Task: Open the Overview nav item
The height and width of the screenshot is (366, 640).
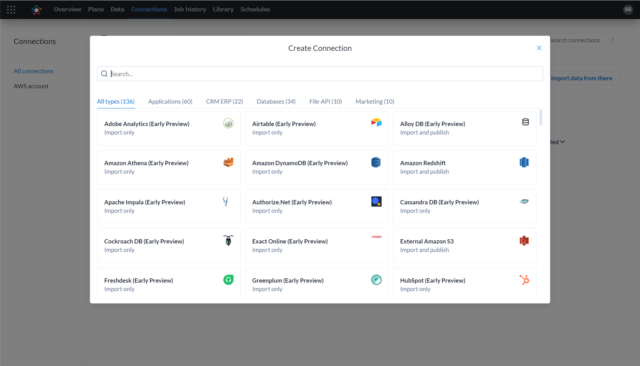Action: [67, 9]
